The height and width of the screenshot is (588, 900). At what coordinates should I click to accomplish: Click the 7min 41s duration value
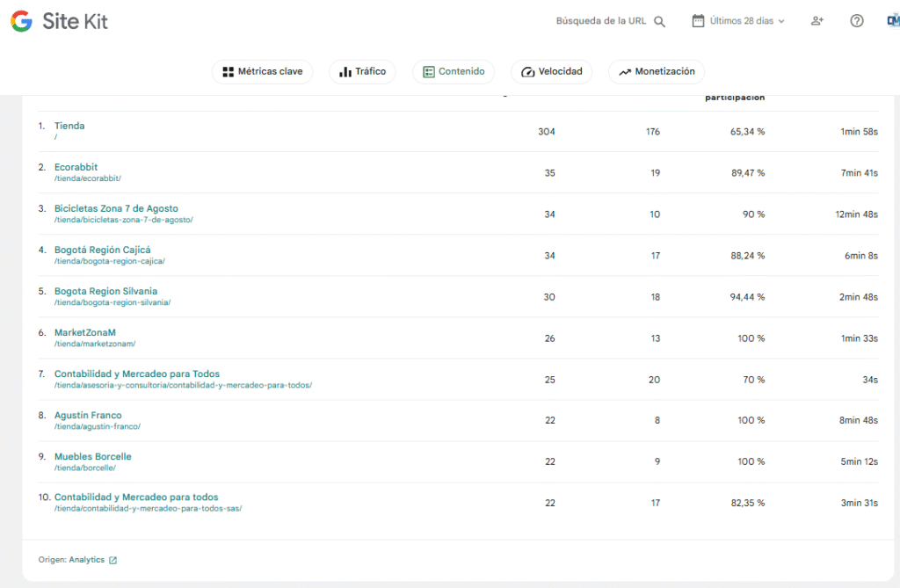pyautogui.click(x=860, y=173)
